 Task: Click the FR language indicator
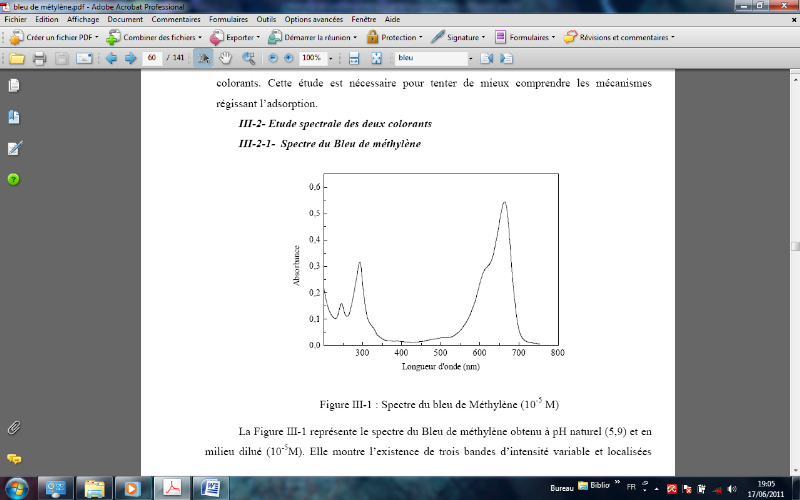pyautogui.click(x=631, y=487)
